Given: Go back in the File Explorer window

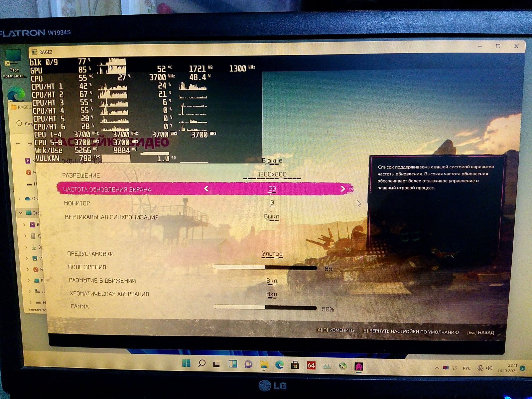Looking at the screenshot, I should 18,144.
